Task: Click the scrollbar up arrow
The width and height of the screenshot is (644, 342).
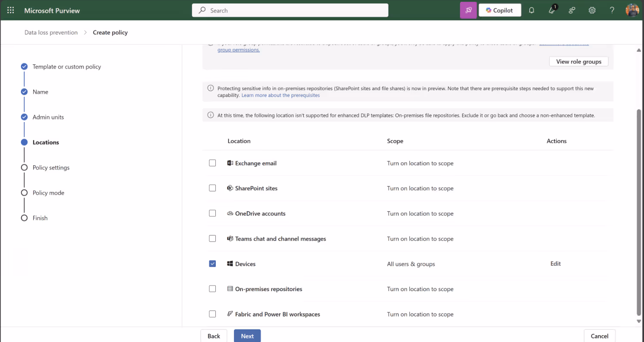Action: pos(639,50)
